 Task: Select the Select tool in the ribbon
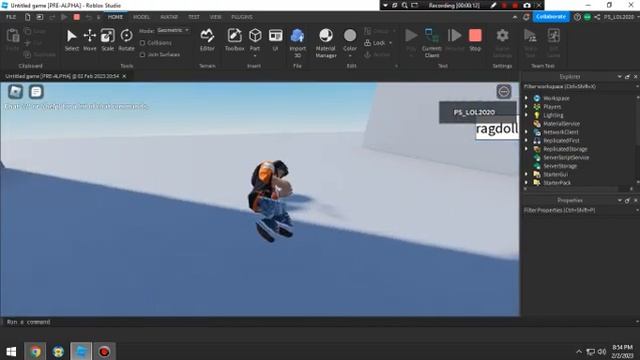pyautogui.click(x=71, y=40)
